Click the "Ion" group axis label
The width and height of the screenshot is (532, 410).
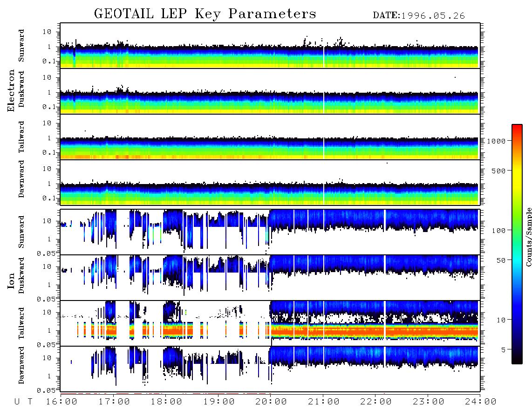[11, 280]
